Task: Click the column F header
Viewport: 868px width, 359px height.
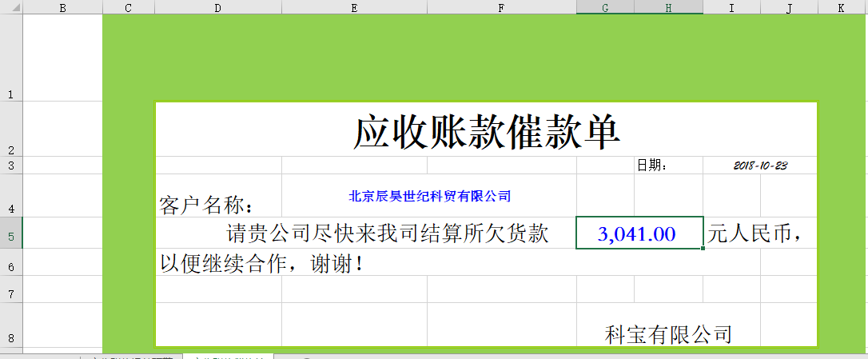Action: click(x=501, y=7)
